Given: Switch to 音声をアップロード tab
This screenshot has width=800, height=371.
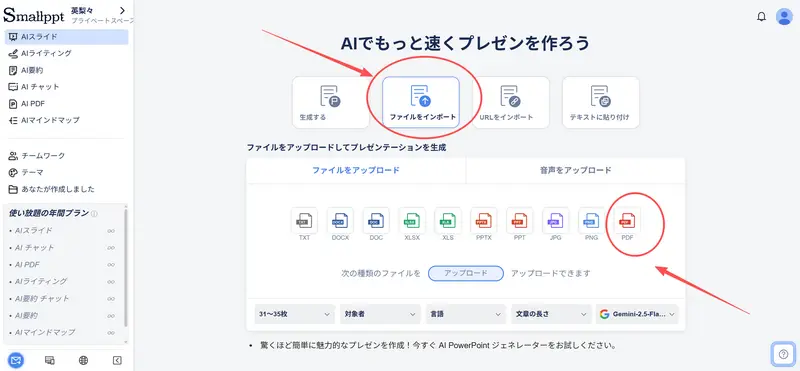Looking at the screenshot, I should coord(576,170).
